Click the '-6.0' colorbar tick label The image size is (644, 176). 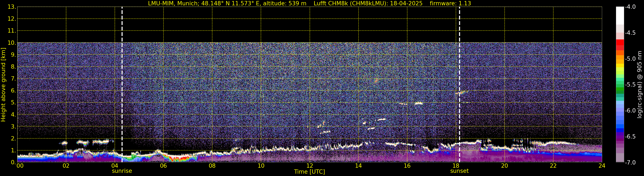(630, 111)
